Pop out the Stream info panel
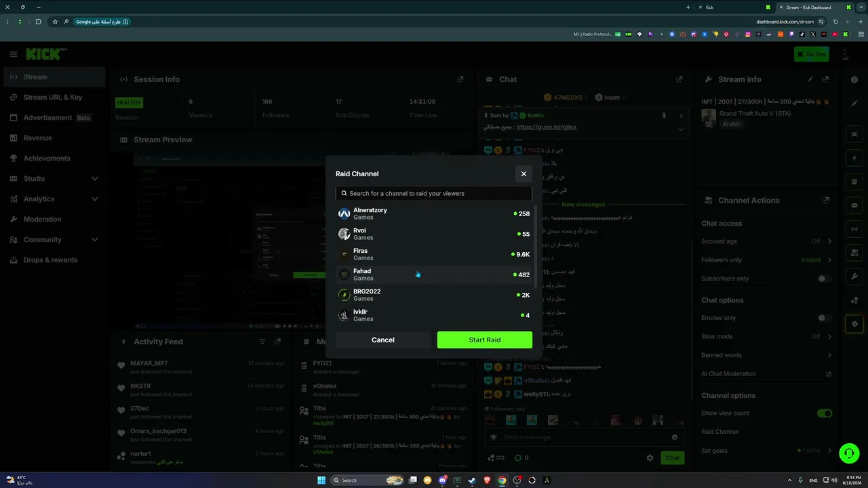The height and width of the screenshot is (488, 868). tap(825, 79)
